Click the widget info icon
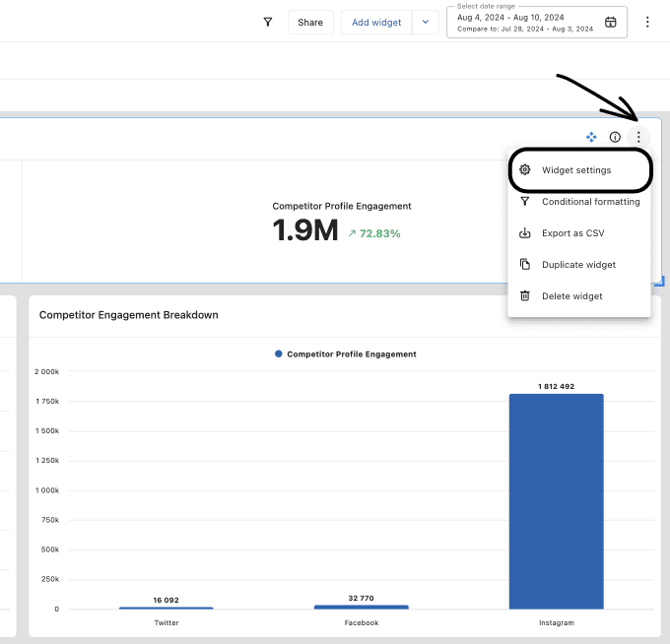 615,137
